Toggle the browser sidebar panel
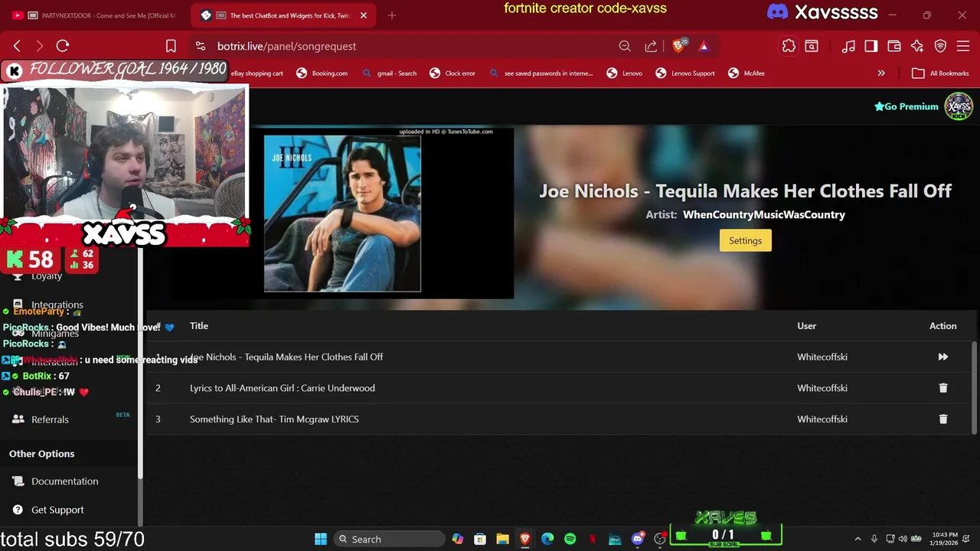This screenshot has height=551, width=980. [x=871, y=46]
